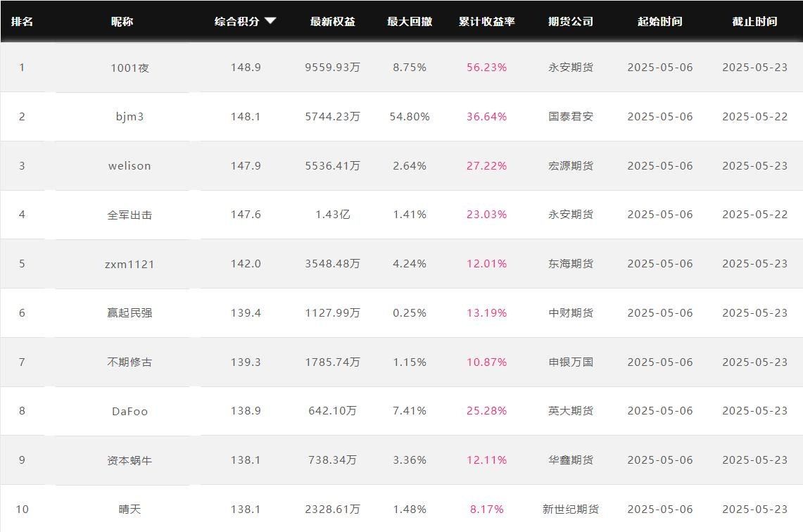This screenshot has height=532, width=803.
Task: Select the return rate 23.03%
Action: pyautogui.click(x=486, y=214)
